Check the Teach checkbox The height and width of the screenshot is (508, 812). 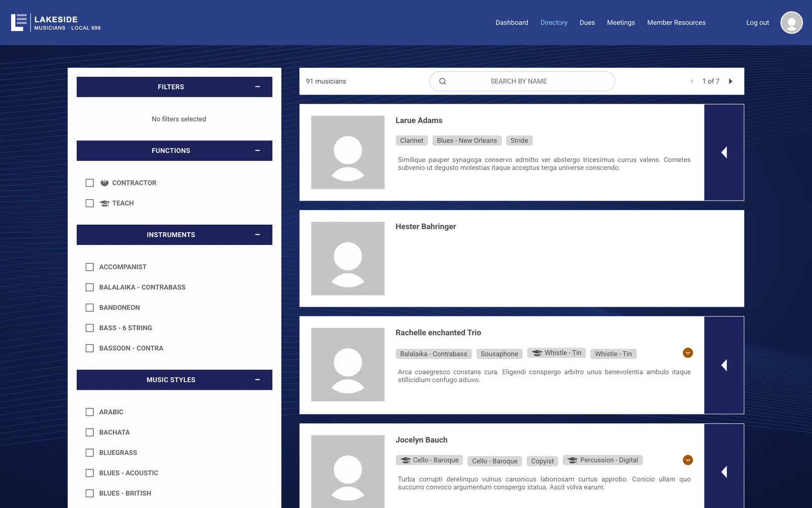pos(90,203)
